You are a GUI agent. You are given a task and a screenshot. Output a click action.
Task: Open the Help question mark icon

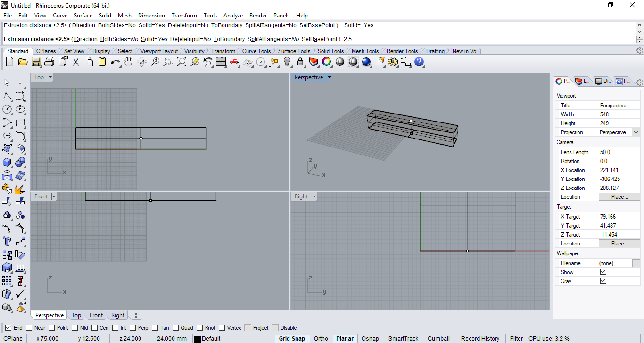point(419,62)
